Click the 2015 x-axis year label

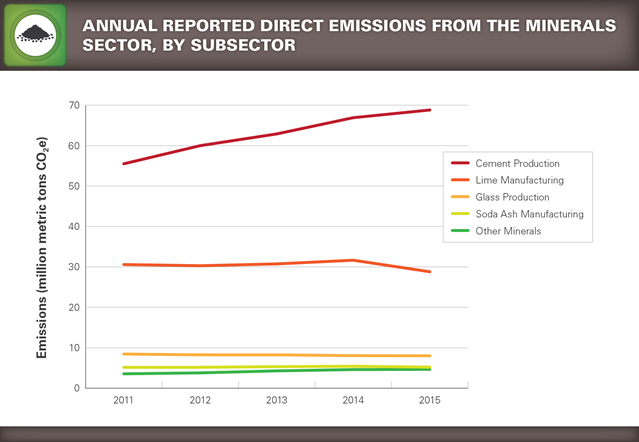click(x=430, y=401)
